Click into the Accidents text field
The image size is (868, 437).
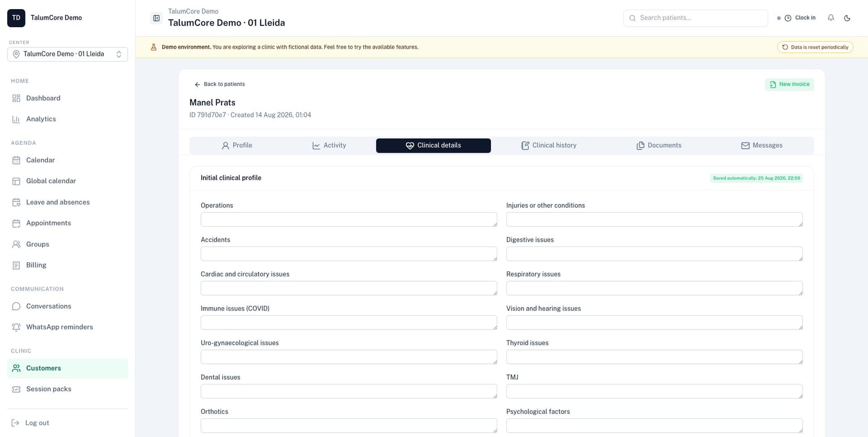(349, 254)
